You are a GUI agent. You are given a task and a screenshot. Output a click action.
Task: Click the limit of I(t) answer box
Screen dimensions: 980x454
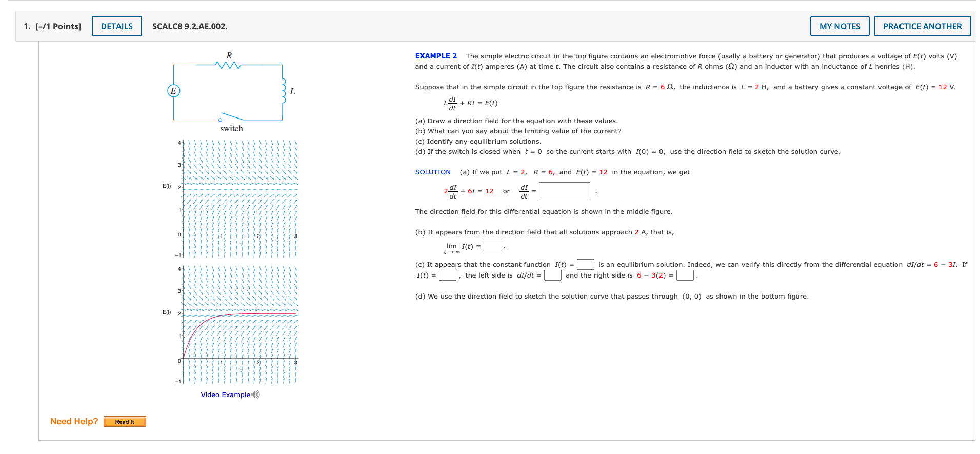click(492, 246)
